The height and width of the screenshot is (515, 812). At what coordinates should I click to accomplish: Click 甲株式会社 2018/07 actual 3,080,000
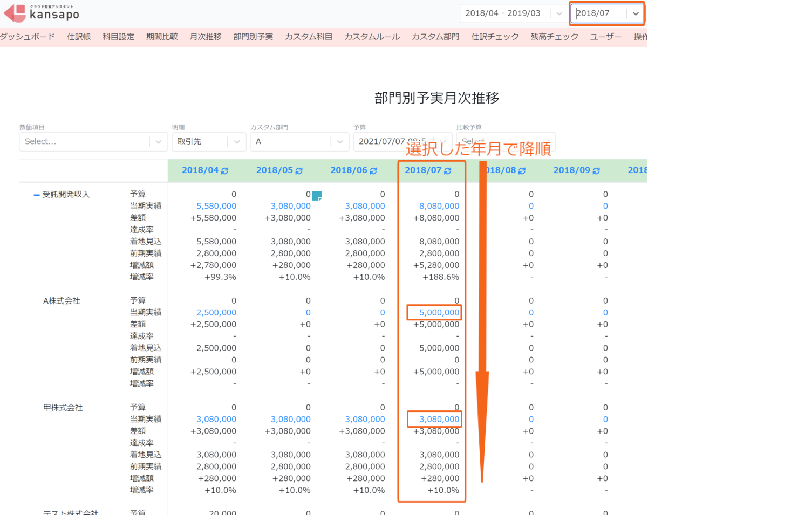439,419
